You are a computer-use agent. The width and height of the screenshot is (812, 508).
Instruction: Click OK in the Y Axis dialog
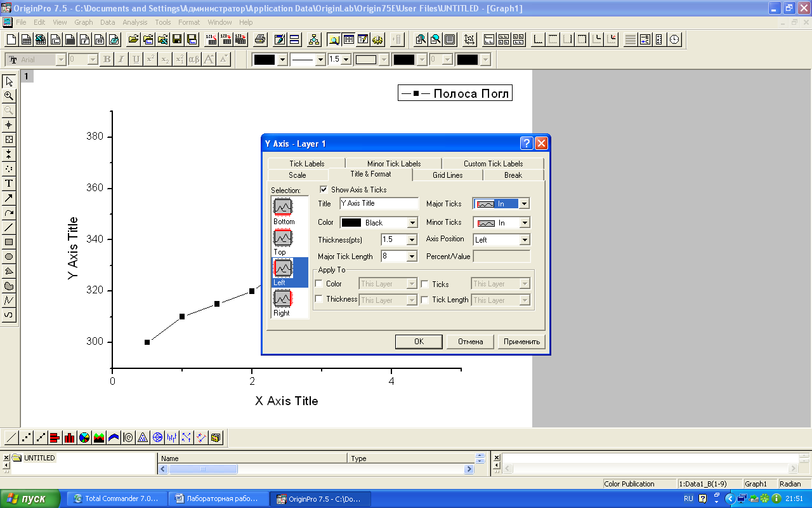419,342
